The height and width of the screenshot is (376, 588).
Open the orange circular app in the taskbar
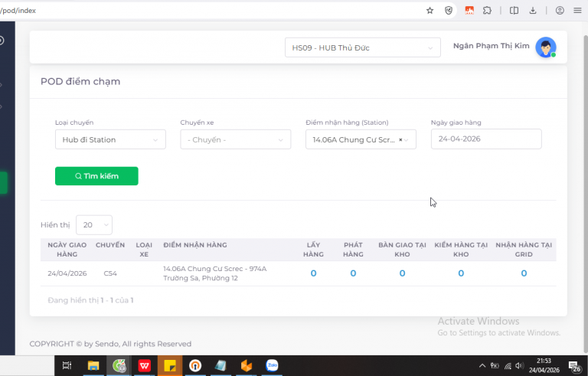[195, 365]
